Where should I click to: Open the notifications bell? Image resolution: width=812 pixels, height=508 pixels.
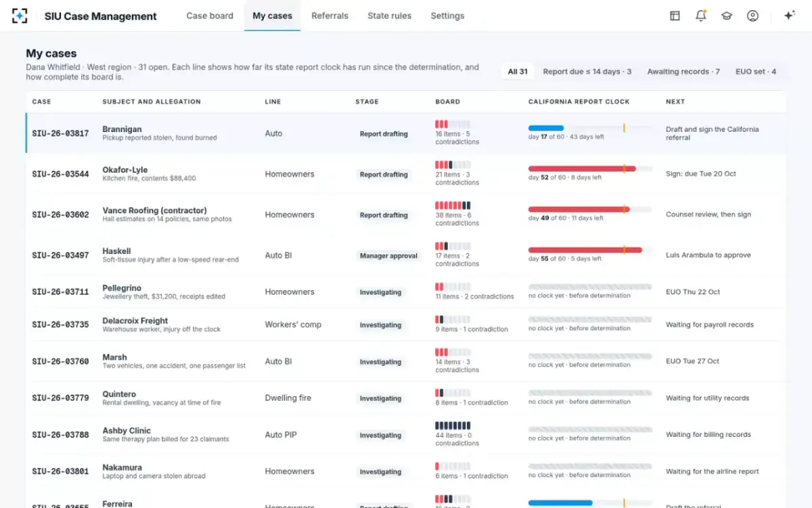point(700,16)
